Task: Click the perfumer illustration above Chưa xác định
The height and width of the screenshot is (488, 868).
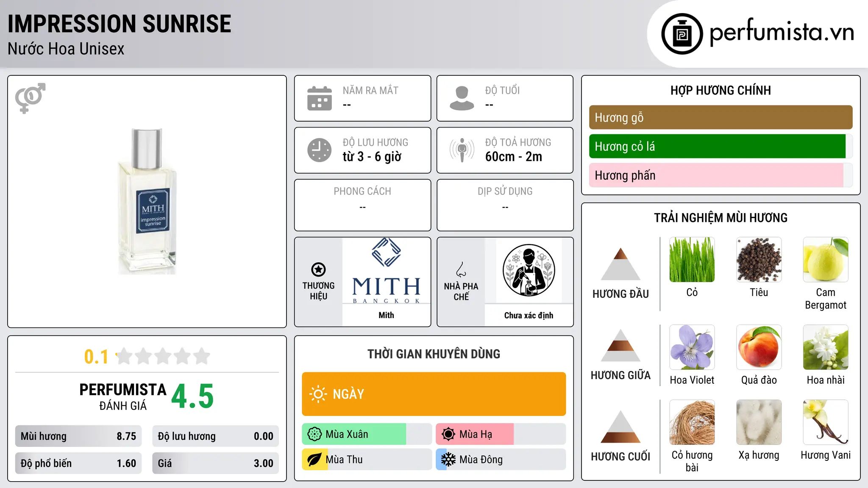Action: pos(529,271)
